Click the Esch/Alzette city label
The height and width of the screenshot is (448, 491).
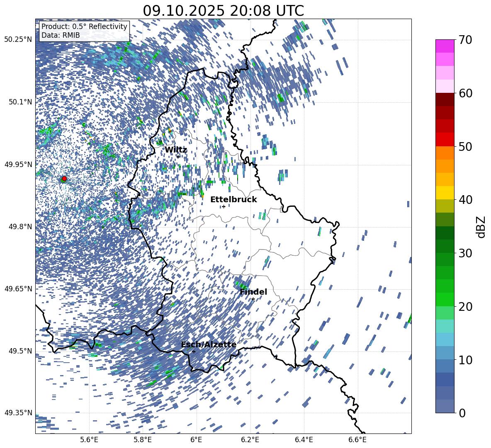click(x=209, y=344)
